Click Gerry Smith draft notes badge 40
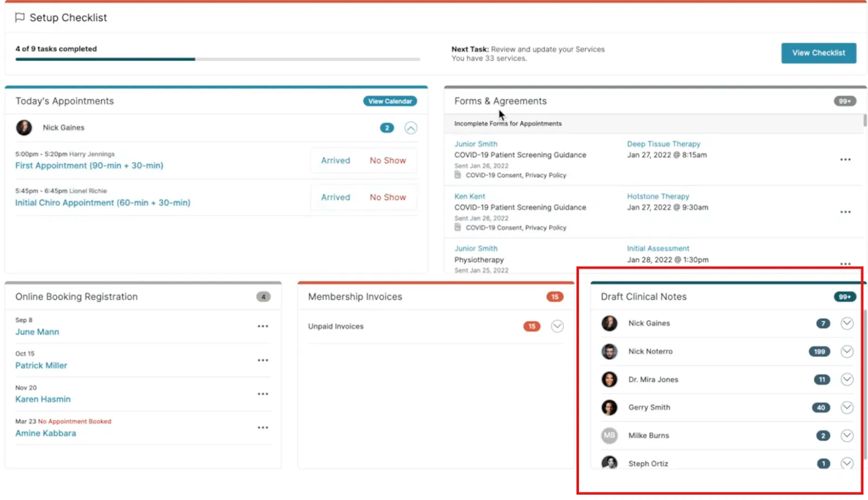 coord(821,408)
